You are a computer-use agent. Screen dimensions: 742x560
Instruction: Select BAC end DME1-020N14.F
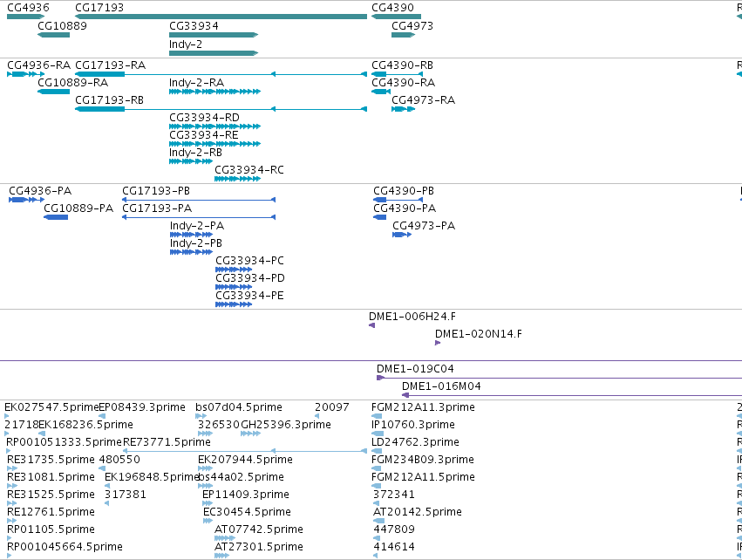coord(479,334)
